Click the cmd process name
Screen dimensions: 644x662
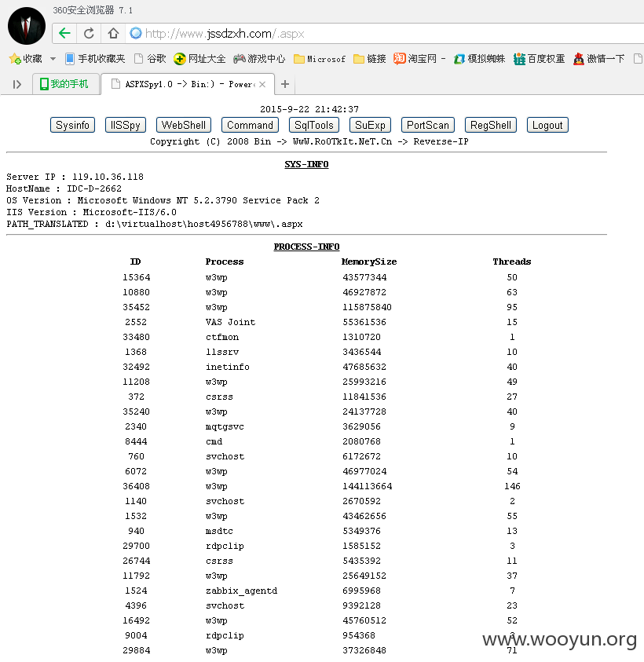click(x=214, y=441)
